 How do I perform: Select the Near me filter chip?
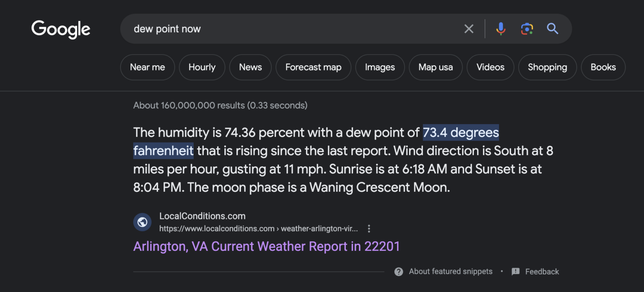pos(147,67)
